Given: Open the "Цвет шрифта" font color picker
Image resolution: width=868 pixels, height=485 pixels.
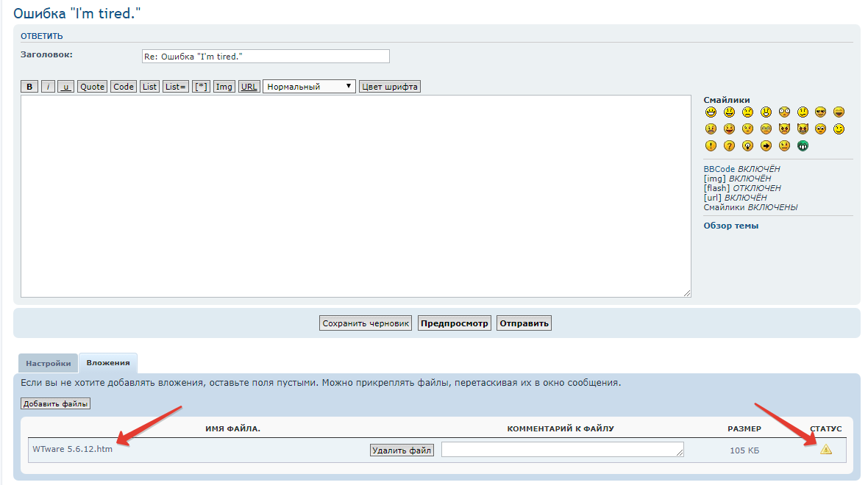Looking at the screenshot, I should coord(389,87).
